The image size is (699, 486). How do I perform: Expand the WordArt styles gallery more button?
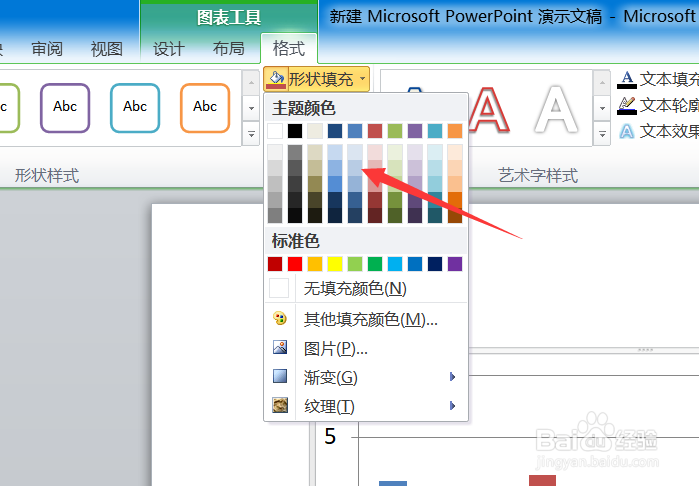click(x=602, y=134)
